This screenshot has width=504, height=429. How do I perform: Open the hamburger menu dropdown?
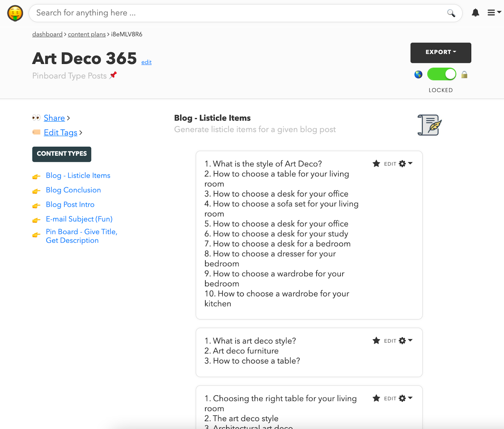click(494, 13)
